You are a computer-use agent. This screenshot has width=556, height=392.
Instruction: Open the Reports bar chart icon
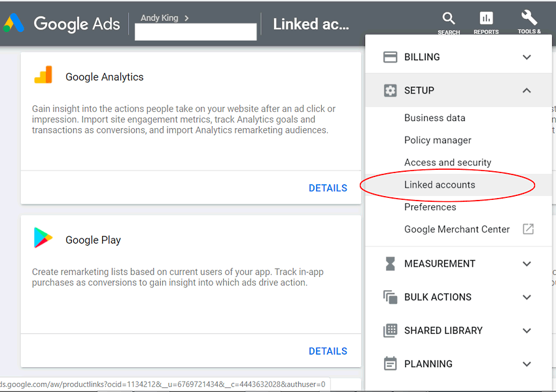(486, 18)
